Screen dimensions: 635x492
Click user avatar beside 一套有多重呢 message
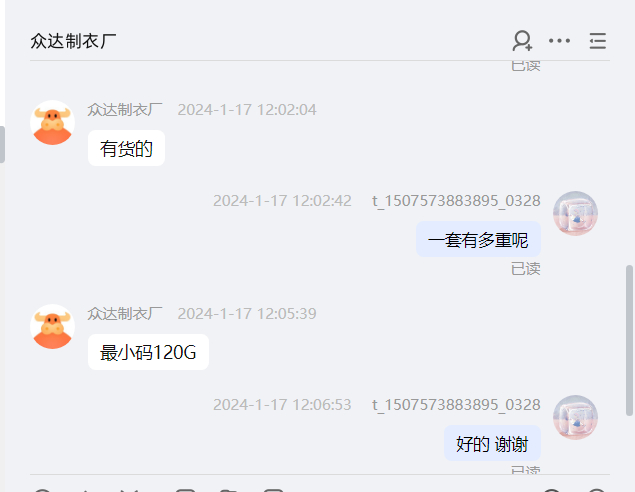pyautogui.click(x=575, y=213)
